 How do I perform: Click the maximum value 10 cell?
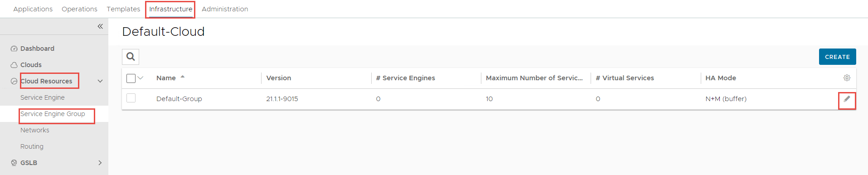pos(489,99)
